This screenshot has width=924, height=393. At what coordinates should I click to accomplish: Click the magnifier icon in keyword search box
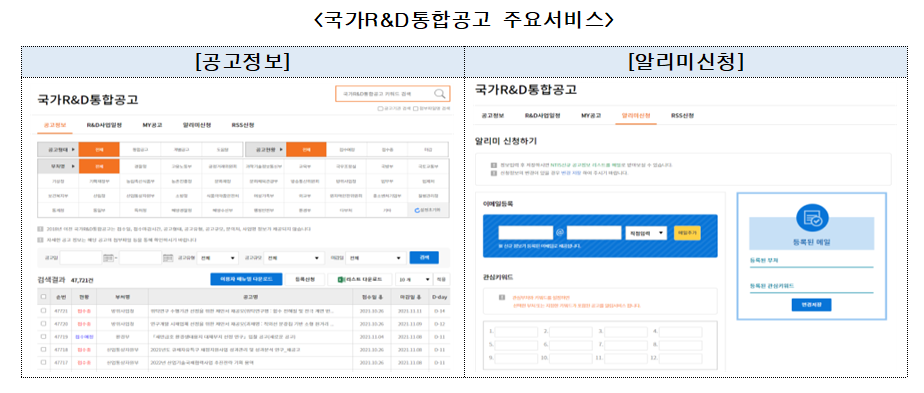coord(440,94)
